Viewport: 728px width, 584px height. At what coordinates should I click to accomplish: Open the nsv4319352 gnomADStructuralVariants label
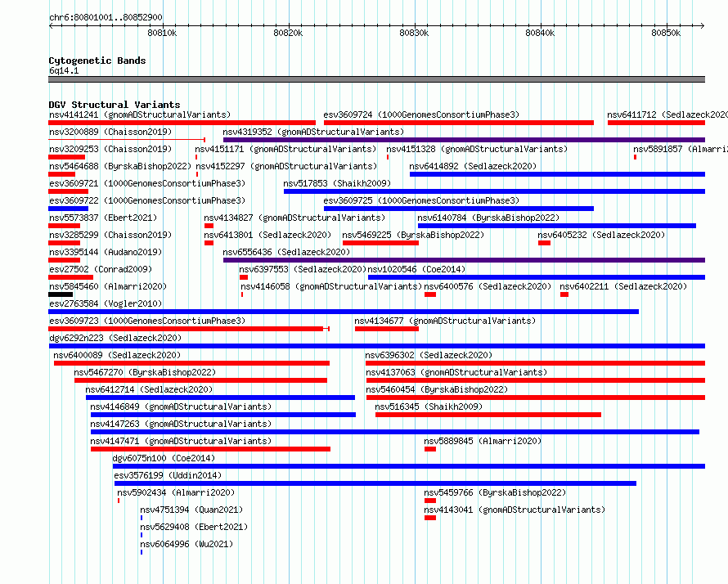(x=313, y=132)
